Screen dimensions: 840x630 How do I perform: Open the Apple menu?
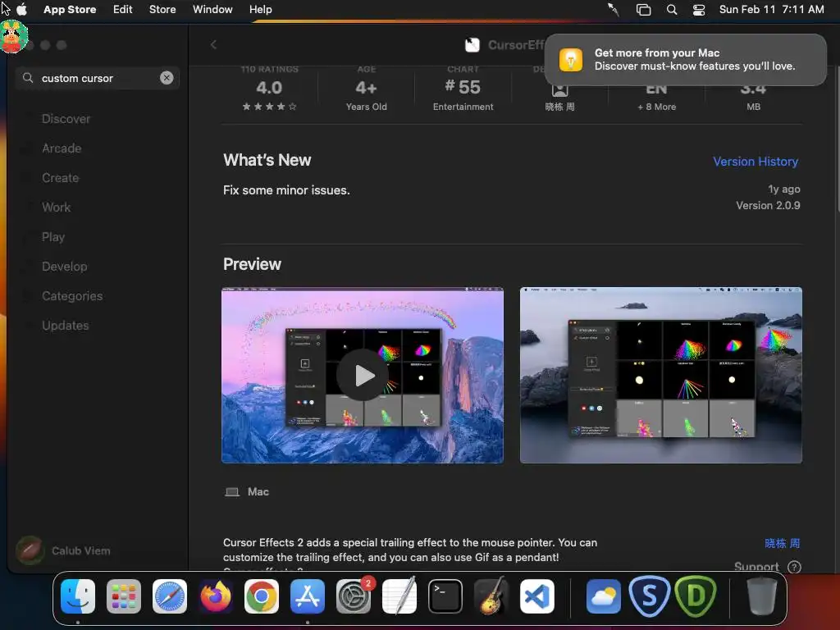pos(22,9)
